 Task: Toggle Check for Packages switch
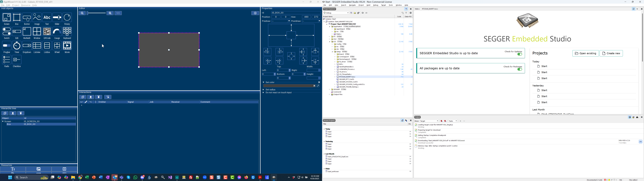click(520, 70)
